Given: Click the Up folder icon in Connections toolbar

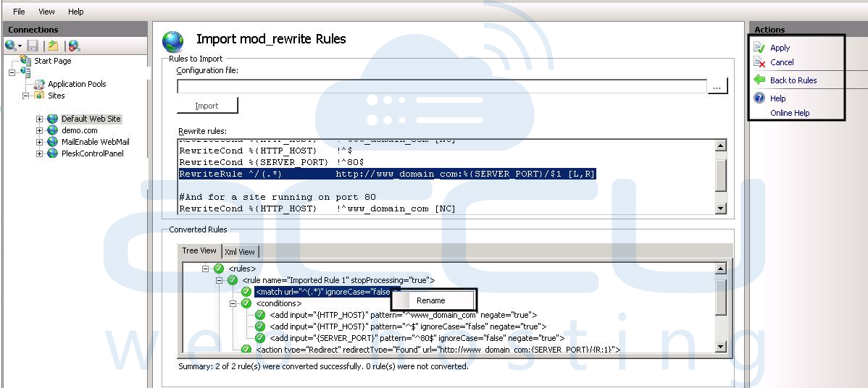Looking at the screenshot, I should tap(53, 46).
